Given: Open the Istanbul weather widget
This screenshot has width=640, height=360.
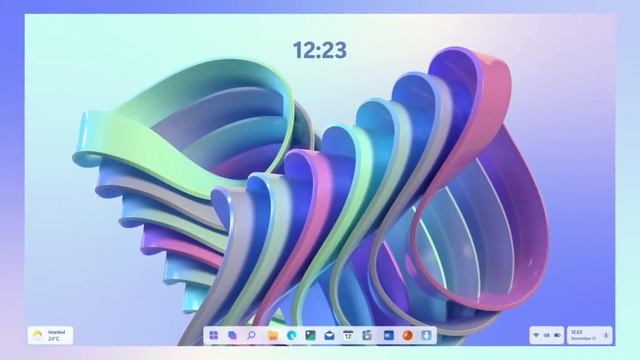Looking at the screenshot, I should point(50,336).
